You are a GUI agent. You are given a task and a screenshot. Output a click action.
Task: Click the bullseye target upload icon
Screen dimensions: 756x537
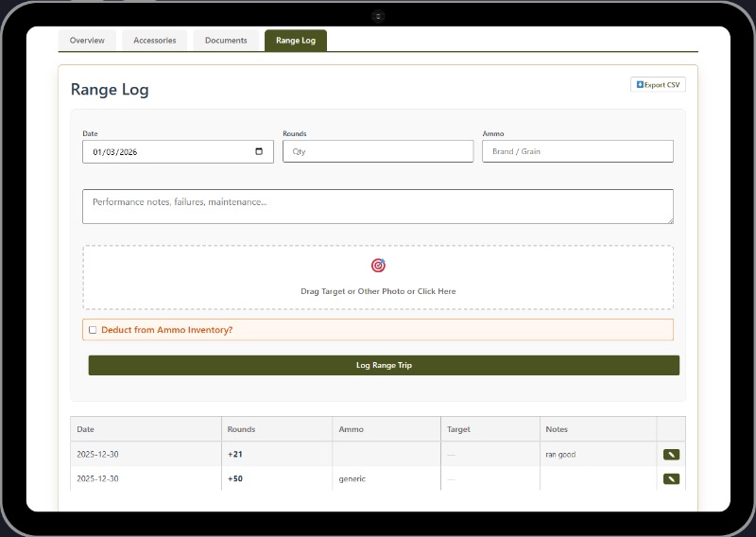point(378,266)
